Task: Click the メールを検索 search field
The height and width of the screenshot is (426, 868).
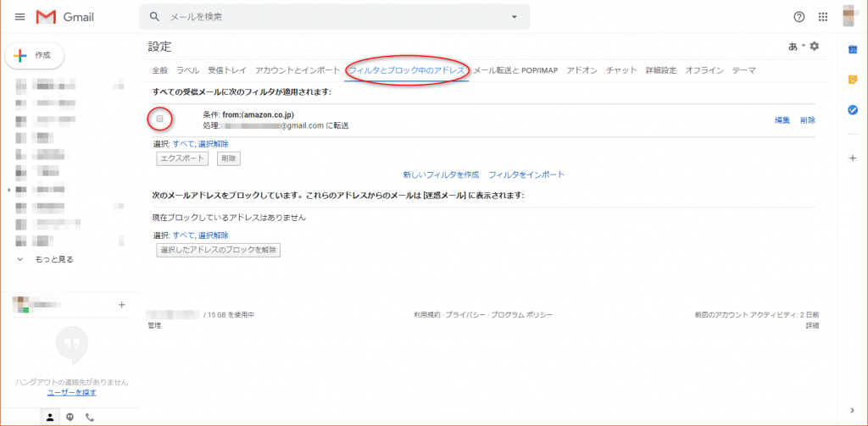Action: (331, 17)
